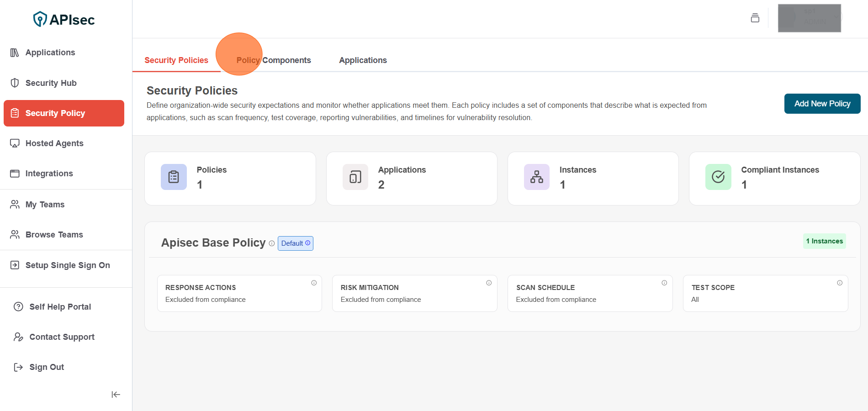Screen dimensions: 868x411
Task: Click the Add New Policy button
Action: point(822,104)
